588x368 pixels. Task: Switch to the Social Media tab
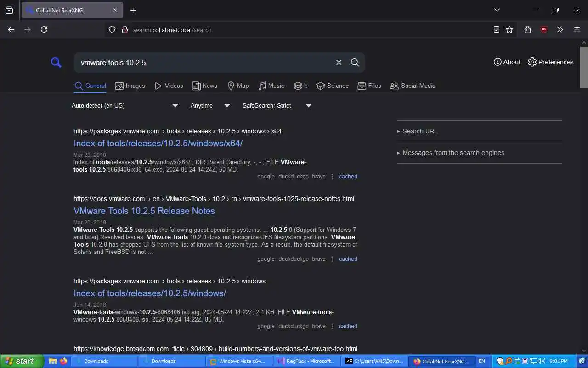tap(413, 86)
